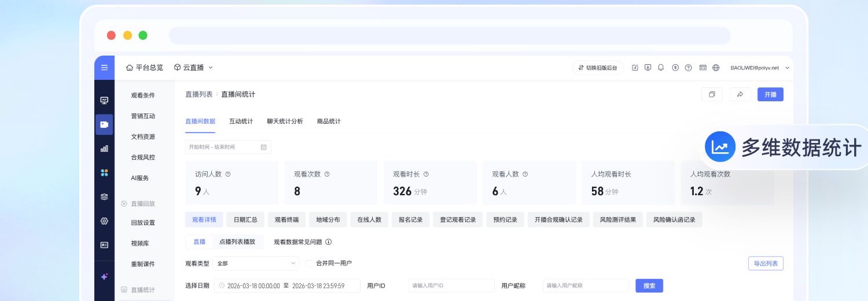Click the info icon beside 访问人数
The width and height of the screenshot is (868, 301).
228,174
